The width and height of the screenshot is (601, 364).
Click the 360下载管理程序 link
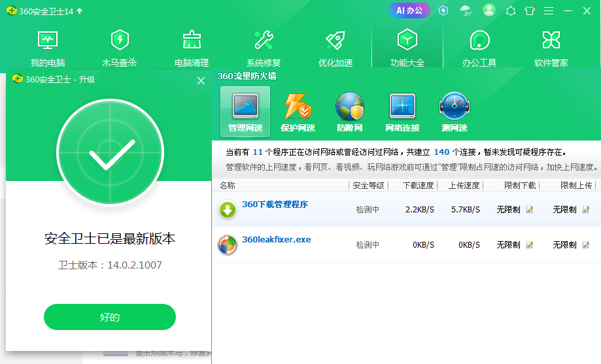point(275,205)
